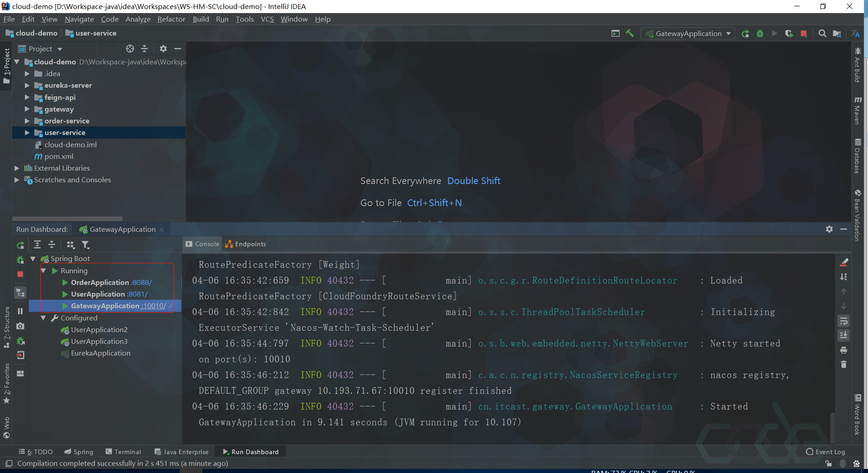Expand the feign-api module arrow
Image resolution: width=868 pixels, height=473 pixels.
pos(27,97)
